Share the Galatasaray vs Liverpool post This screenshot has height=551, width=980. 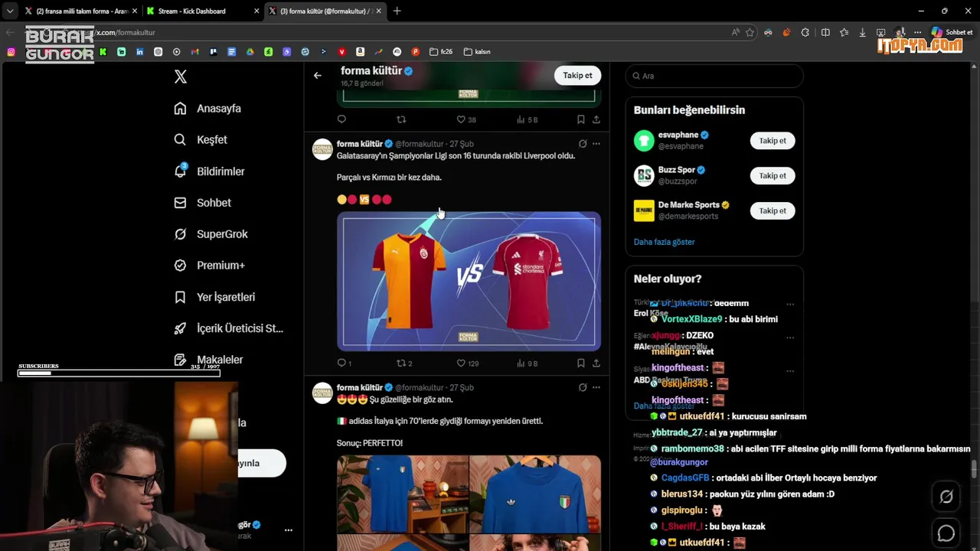596,364
